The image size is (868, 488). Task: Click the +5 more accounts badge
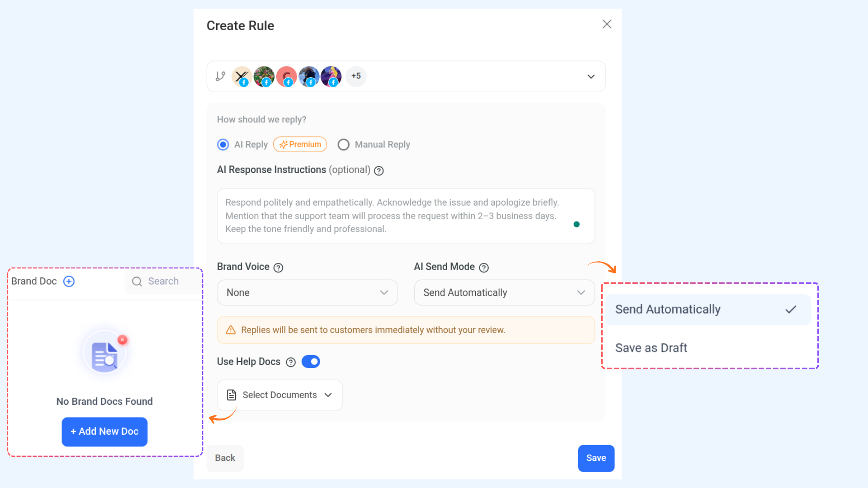pos(356,76)
